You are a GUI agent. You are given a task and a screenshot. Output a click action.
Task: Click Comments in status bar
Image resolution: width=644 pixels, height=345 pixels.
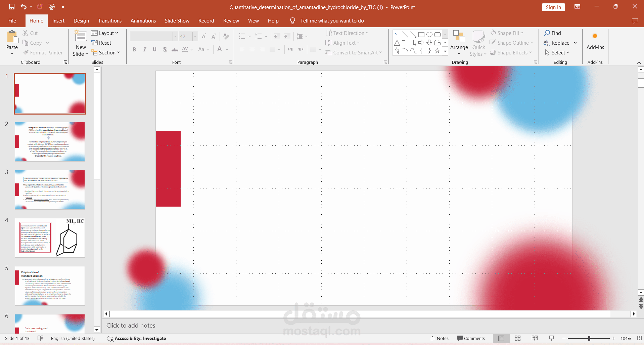click(x=471, y=338)
